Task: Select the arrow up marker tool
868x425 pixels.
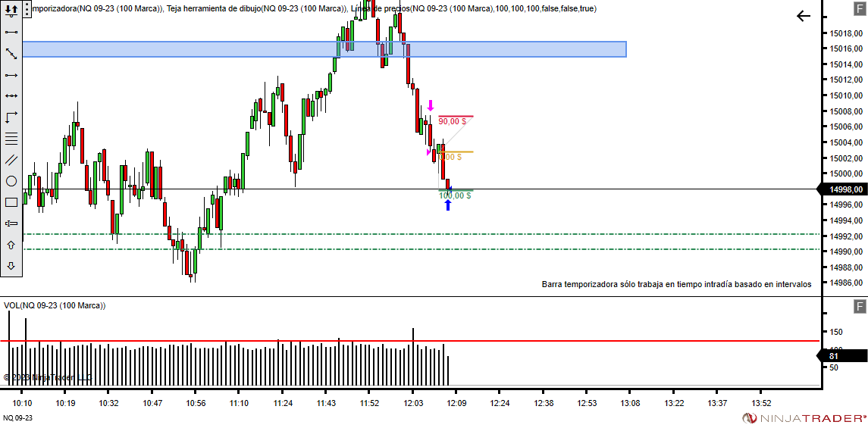Action: click(11, 245)
